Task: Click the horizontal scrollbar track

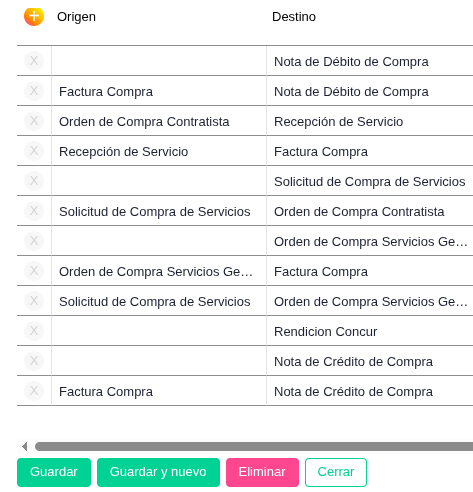Action: click(x=254, y=446)
